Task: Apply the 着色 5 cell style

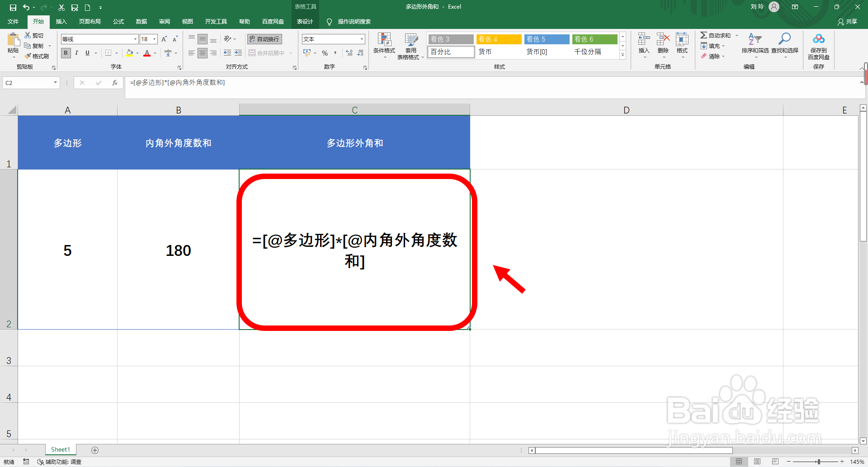Action: (547, 39)
